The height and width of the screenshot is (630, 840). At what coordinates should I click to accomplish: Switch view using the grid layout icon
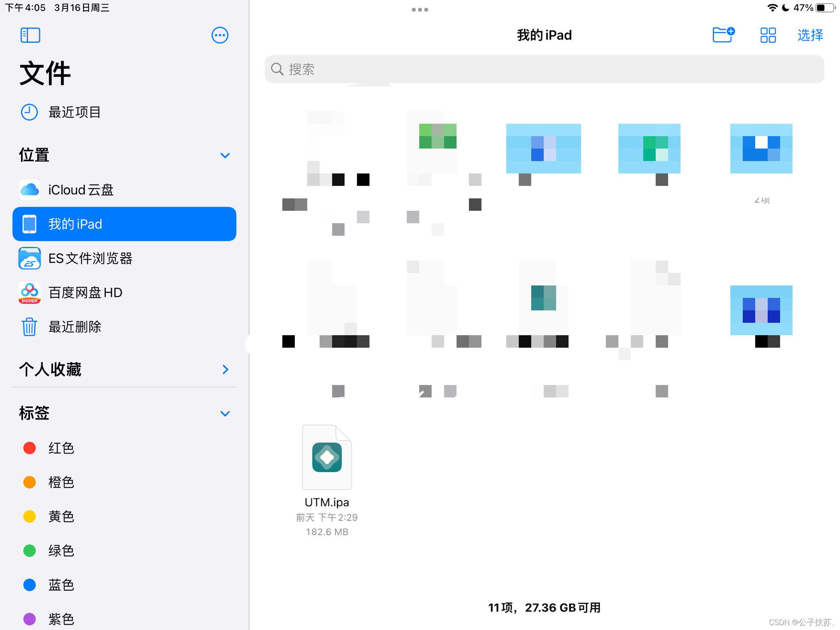[768, 35]
